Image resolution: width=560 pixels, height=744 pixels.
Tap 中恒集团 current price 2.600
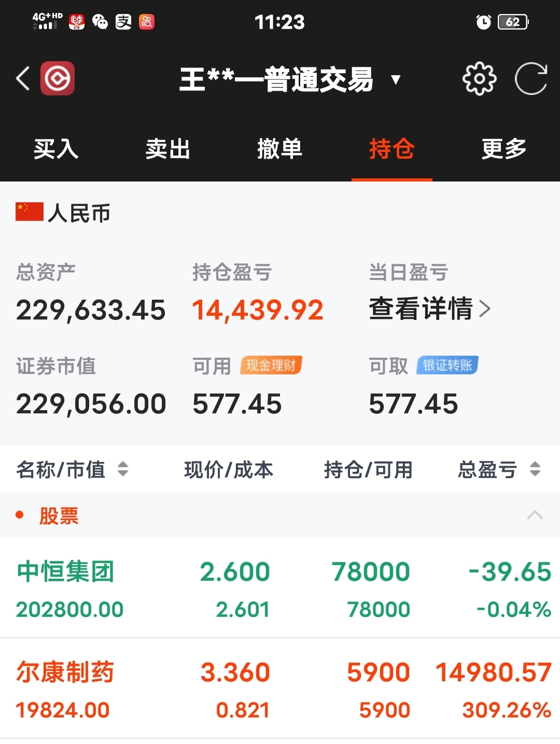235,572
